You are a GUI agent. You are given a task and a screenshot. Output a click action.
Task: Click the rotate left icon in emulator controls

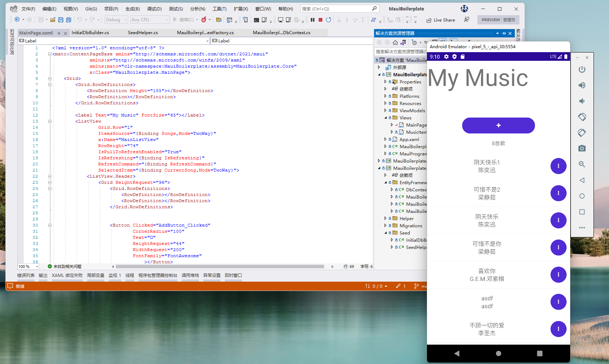coord(582,117)
